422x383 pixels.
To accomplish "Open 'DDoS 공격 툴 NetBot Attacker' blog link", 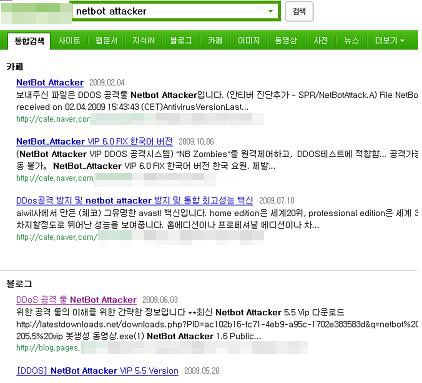I will (77, 300).
